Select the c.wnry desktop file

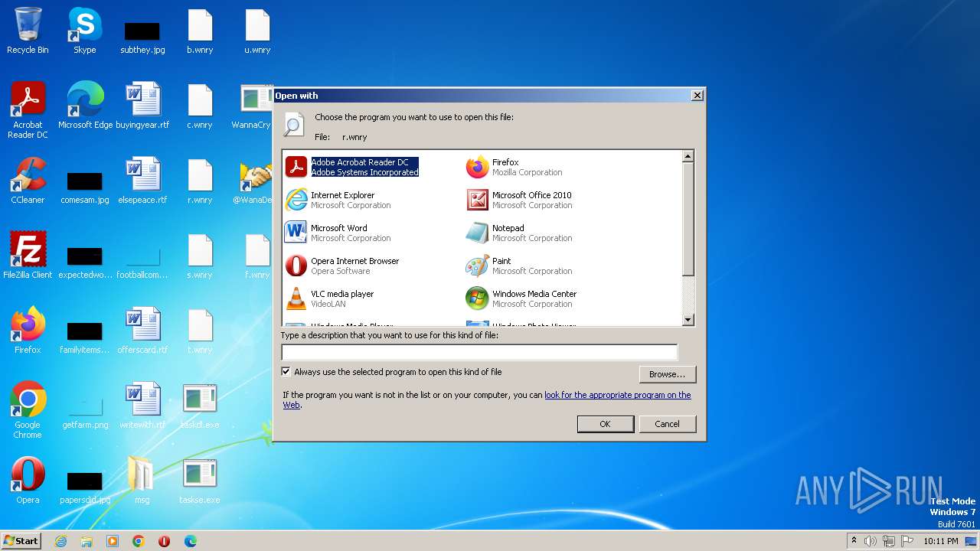click(x=200, y=106)
